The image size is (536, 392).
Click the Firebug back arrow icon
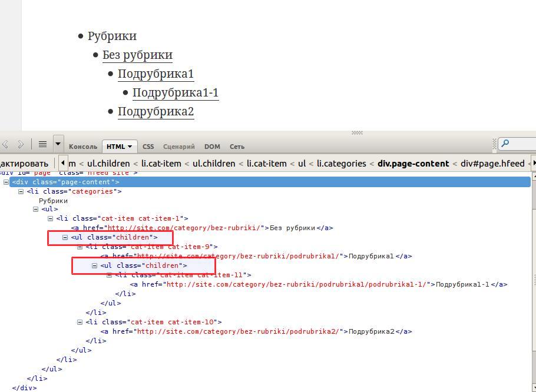pos(5,144)
